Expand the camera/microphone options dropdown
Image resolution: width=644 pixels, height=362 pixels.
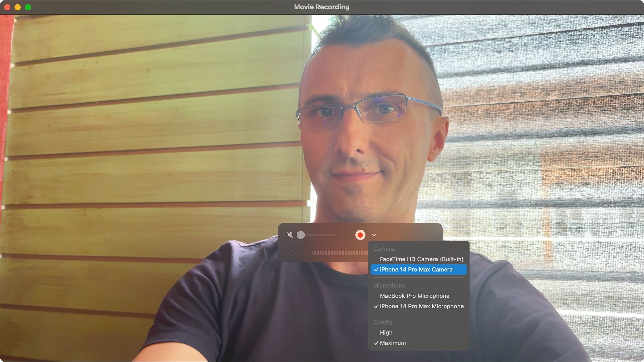374,235
